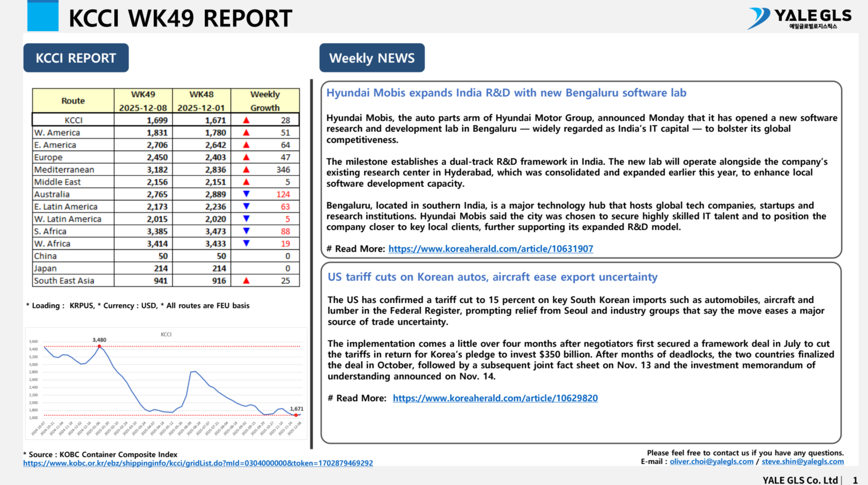The height and width of the screenshot is (485, 868).
Task: Open the US tariff cuts article link
Action: (x=495, y=398)
